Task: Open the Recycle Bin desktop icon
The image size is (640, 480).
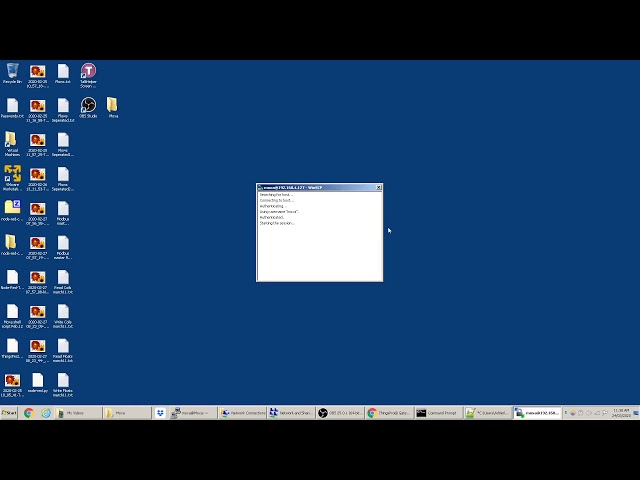Action: coord(12,73)
